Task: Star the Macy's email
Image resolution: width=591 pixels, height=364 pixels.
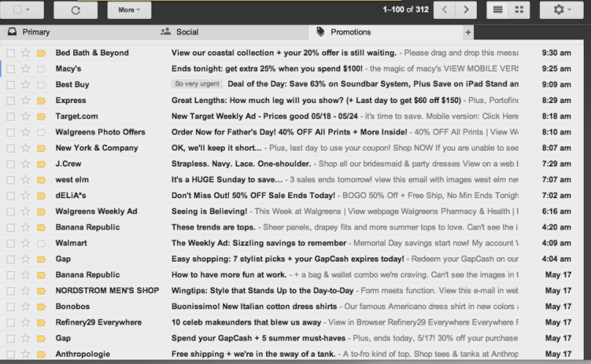Action: pos(26,69)
